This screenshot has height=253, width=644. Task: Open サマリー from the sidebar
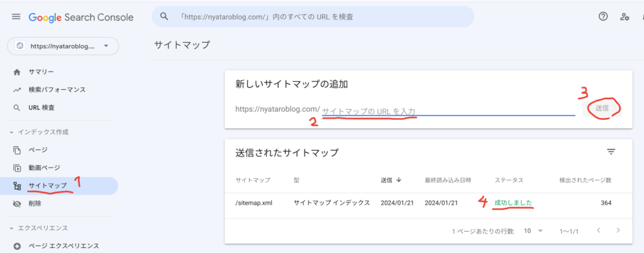pyautogui.click(x=41, y=72)
